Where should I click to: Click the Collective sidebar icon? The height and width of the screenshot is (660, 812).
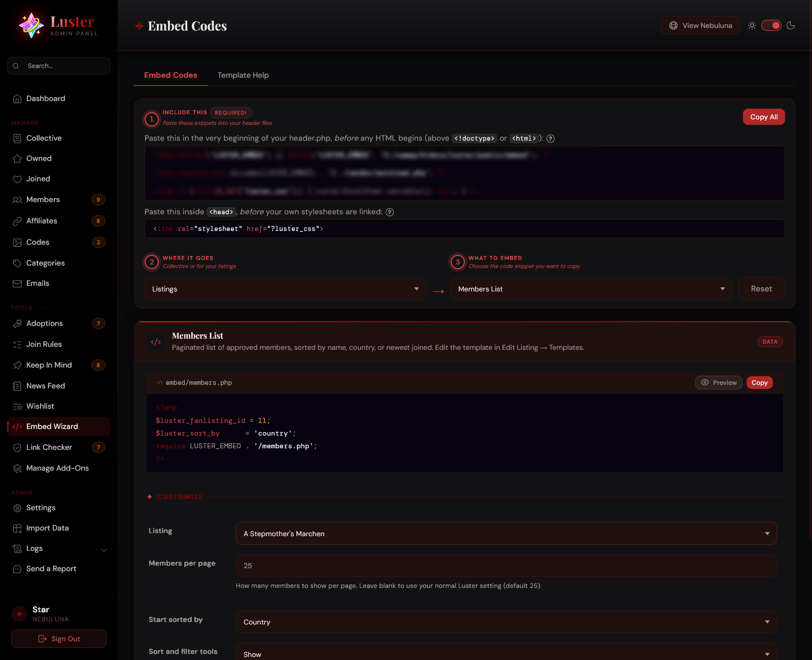tap(17, 138)
